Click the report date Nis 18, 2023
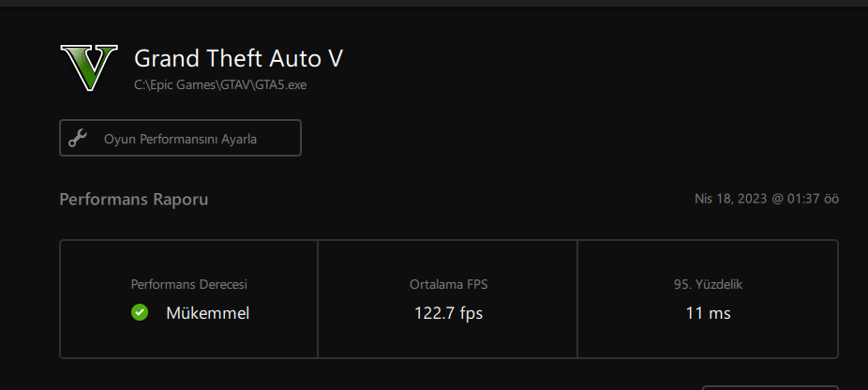 (729, 200)
